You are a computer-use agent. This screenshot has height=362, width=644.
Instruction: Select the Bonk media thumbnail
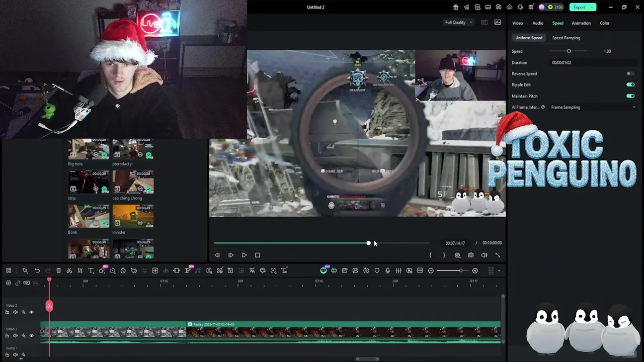[x=89, y=216]
